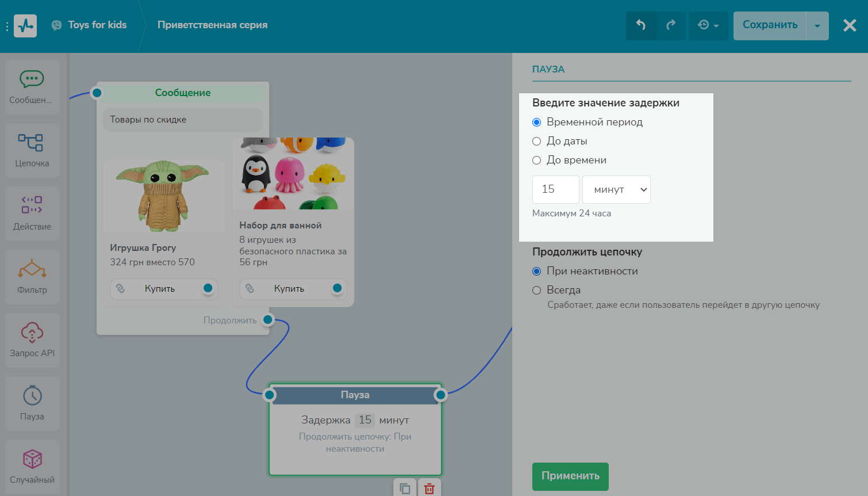The height and width of the screenshot is (496, 868).
Task: Open the time unit dropdown showing "минут"
Action: (616, 190)
